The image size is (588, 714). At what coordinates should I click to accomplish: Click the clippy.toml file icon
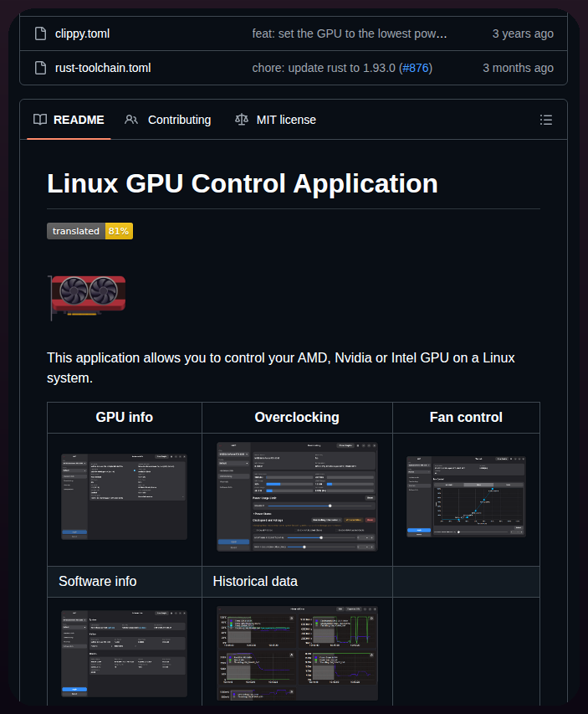pyautogui.click(x=40, y=33)
